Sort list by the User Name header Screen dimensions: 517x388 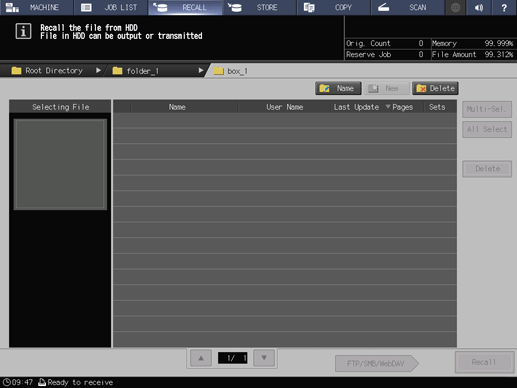[x=284, y=107]
